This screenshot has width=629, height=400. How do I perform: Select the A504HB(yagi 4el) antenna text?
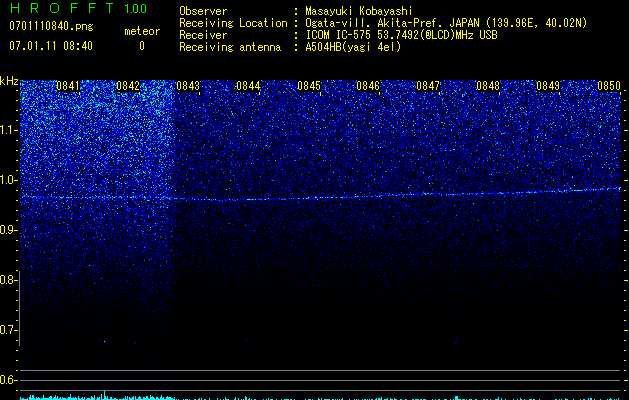(x=353, y=47)
